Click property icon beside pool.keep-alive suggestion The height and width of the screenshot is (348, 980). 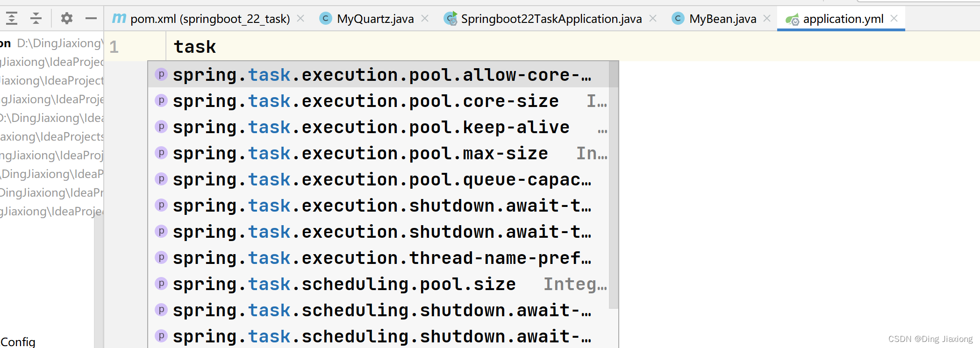pyautogui.click(x=161, y=127)
